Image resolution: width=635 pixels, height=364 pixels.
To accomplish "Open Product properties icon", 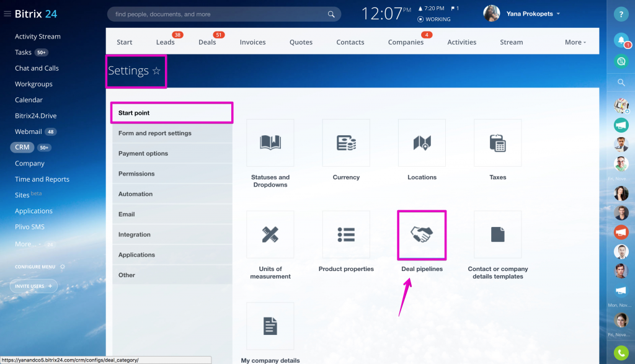I will [346, 234].
